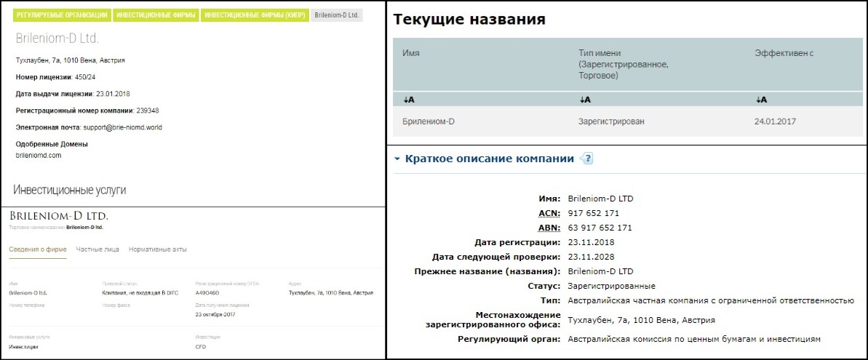The width and height of the screenshot is (868, 360).
Task: Switch to the Сведения о фирме tab
Action: tap(38, 249)
